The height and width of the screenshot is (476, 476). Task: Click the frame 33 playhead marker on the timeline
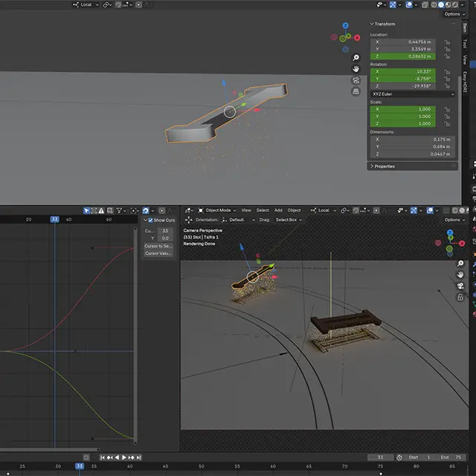79,466
